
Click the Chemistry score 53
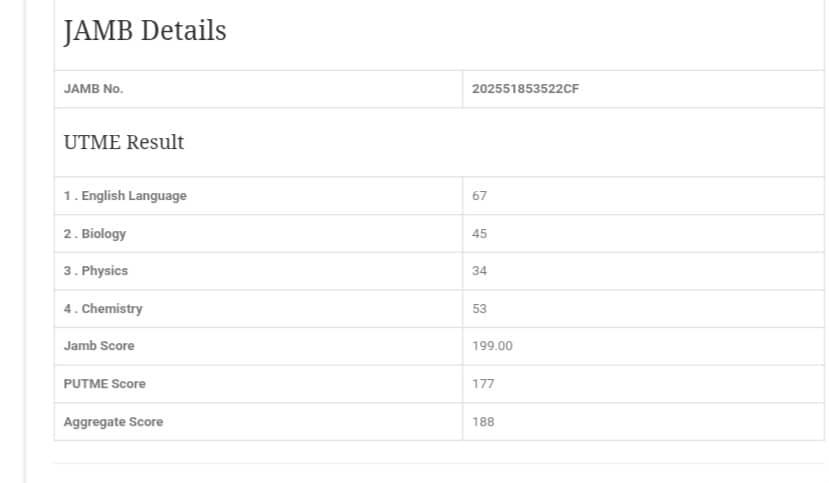tap(480, 309)
